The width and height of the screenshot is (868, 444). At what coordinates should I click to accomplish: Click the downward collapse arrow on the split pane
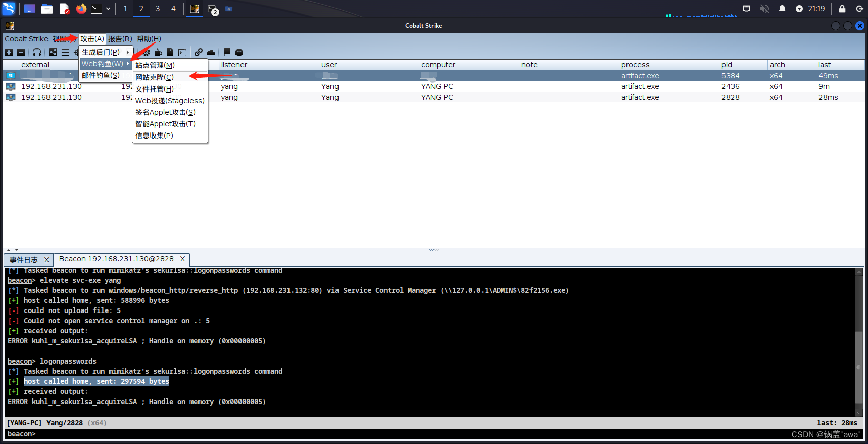17,250
